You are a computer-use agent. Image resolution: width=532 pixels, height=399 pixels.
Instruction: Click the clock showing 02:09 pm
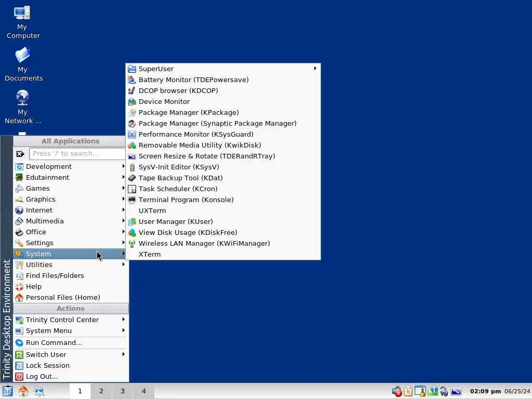point(485,391)
